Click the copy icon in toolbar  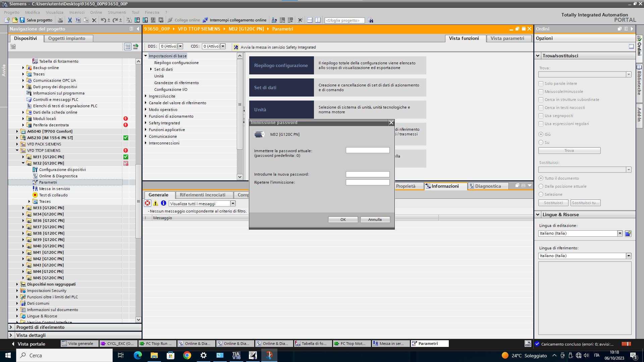pyautogui.click(x=78, y=20)
